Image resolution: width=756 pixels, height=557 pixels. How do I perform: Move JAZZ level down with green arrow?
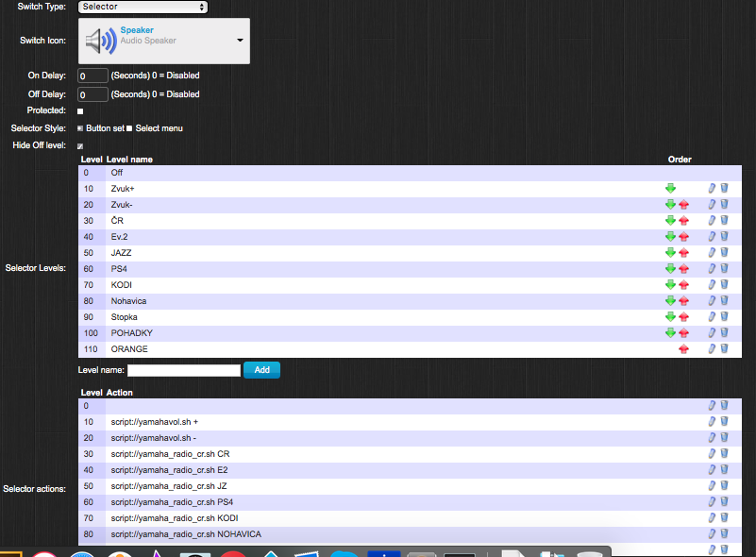670,253
